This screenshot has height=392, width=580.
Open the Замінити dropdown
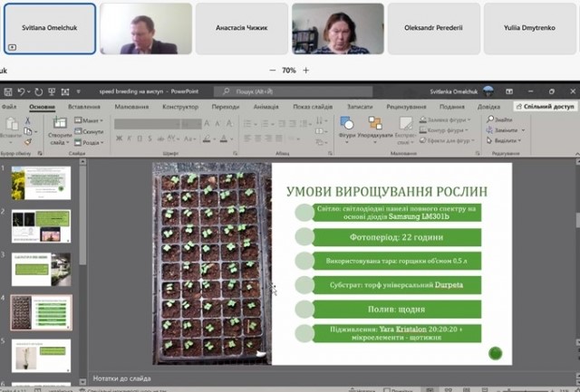pos(504,130)
